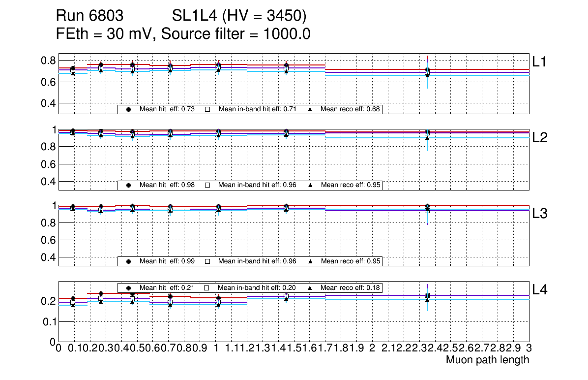588x380 pixels.
Task: Click the black triangle marker in L1 legend
Action: [x=310, y=110]
